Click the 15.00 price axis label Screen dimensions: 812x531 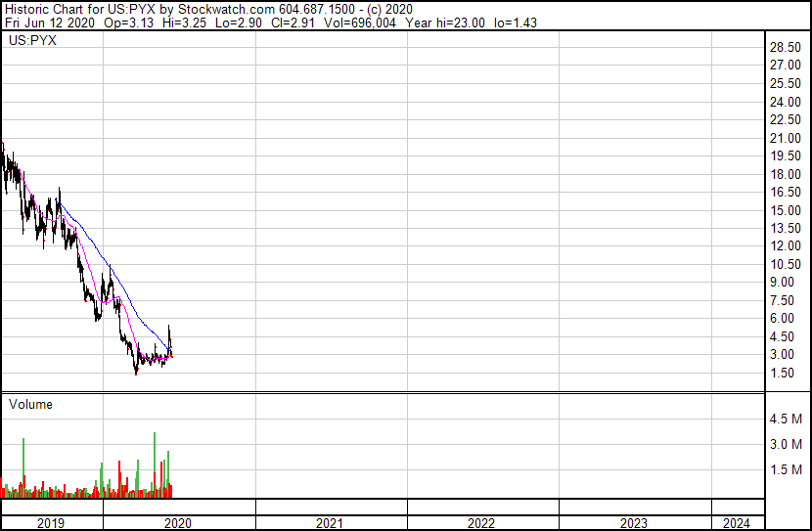pyautogui.click(x=785, y=210)
